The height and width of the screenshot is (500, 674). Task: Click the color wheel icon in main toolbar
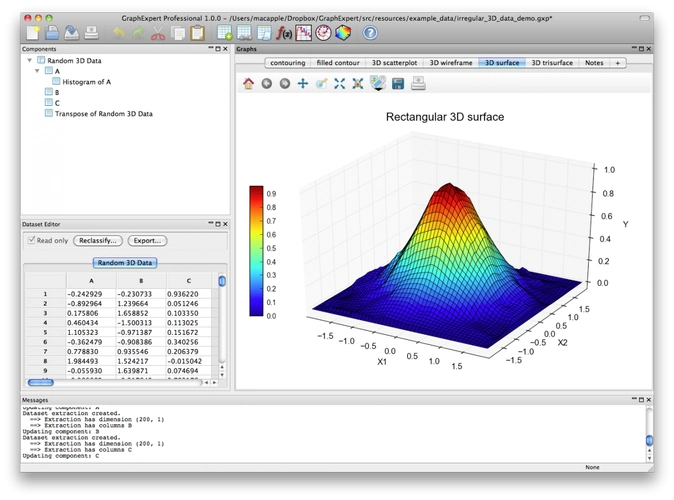click(343, 33)
